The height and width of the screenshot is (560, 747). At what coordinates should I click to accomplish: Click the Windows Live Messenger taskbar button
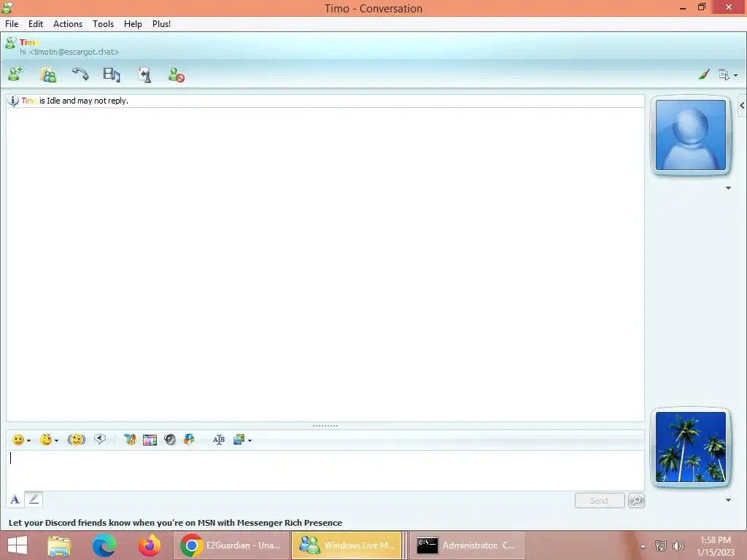click(x=348, y=545)
